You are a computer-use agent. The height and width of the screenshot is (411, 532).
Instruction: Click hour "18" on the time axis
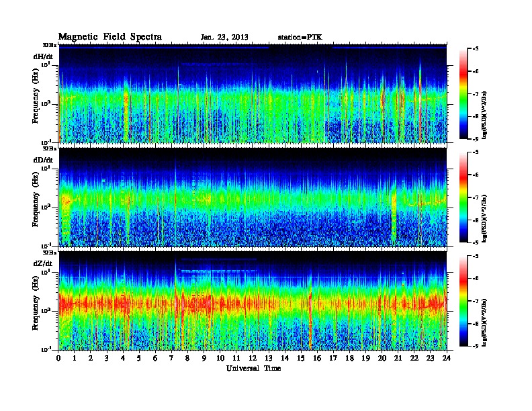pos(349,358)
